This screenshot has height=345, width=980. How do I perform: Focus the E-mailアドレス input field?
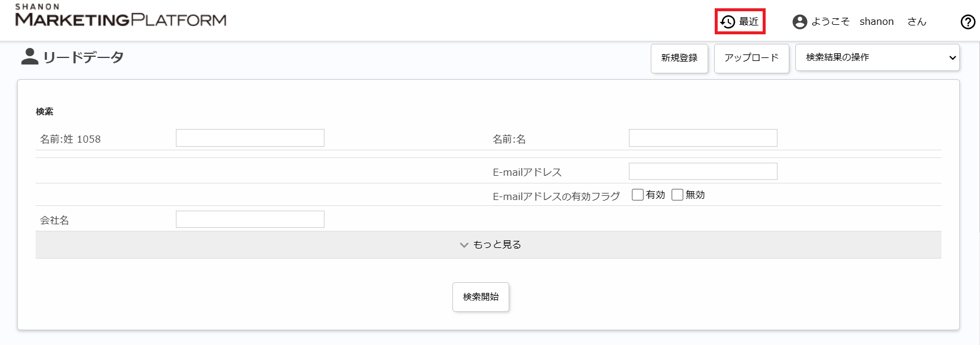(x=703, y=171)
